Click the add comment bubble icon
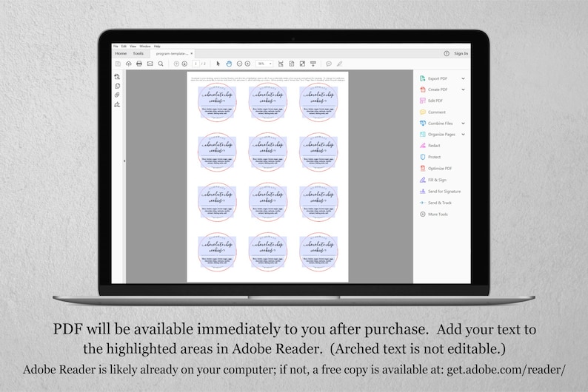The image size is (588, 392). [329, 64]
